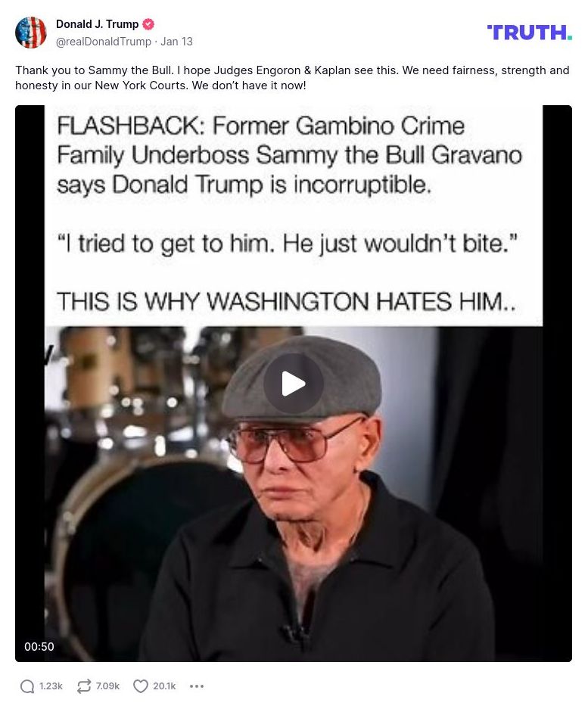Image resolution: width=588 pixels, height=709 pixels.
Task: Click the WASHINGTON HATES HIM caption line
Action: (286, 301)
